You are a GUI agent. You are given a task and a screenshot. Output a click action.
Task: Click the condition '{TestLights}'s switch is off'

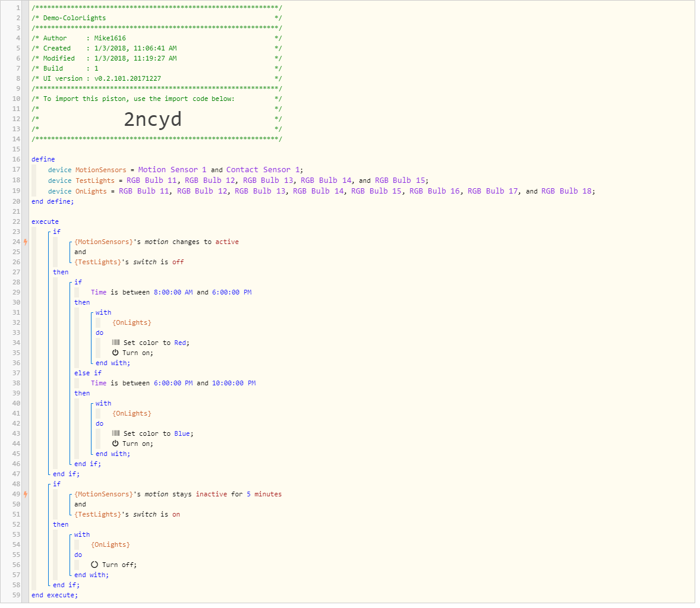pos(130,264)
